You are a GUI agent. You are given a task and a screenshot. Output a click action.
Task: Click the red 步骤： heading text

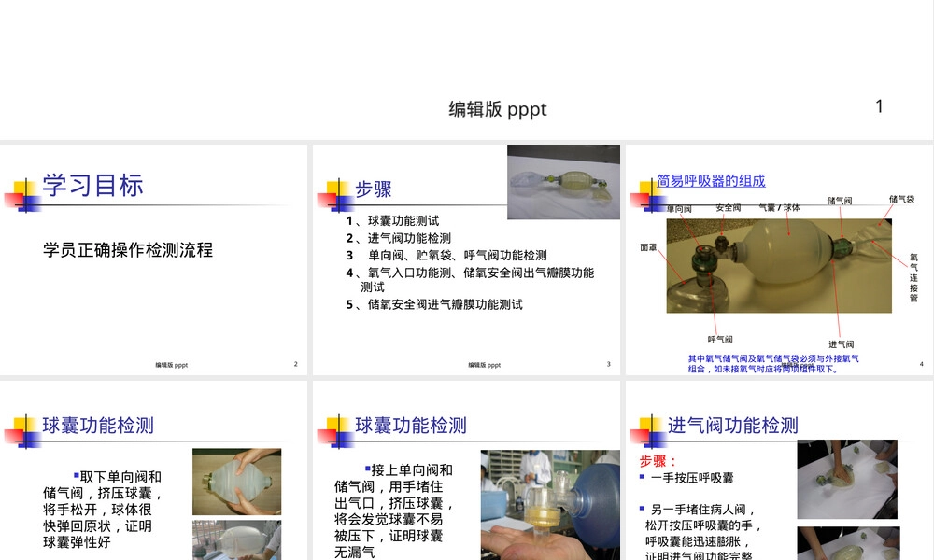[658, 461]
